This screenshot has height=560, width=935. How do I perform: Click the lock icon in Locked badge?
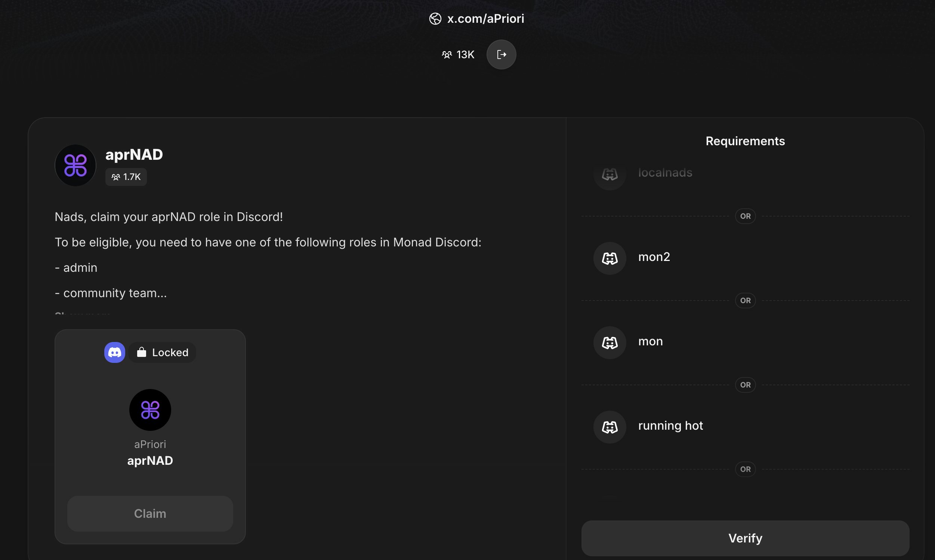tap(142, 352)
